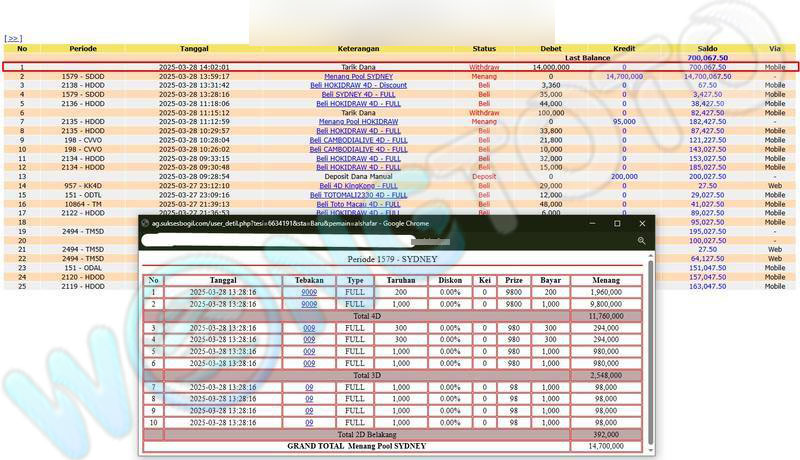Click 09 tebakan link in popup row 7
Viewport: 800px width, 460px height.
coord(309,387)
